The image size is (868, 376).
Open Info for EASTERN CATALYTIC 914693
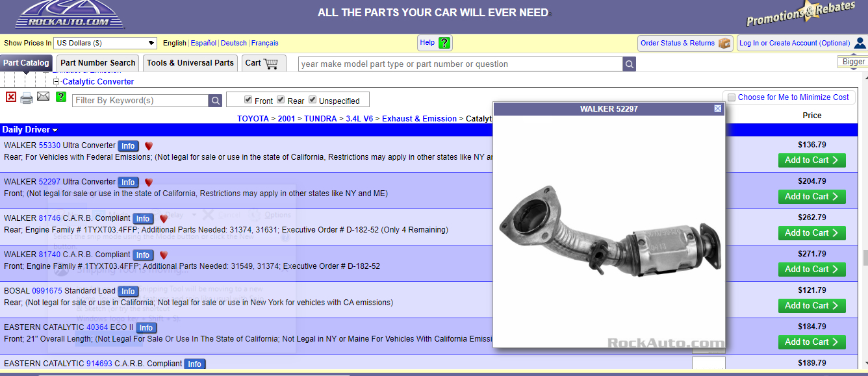[x=194, y=364]
